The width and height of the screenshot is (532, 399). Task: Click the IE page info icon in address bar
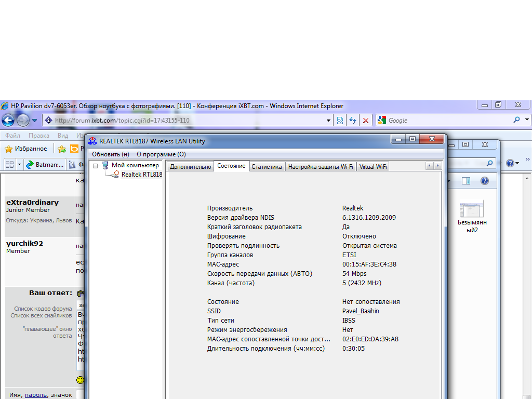click(x=48, y=120)
